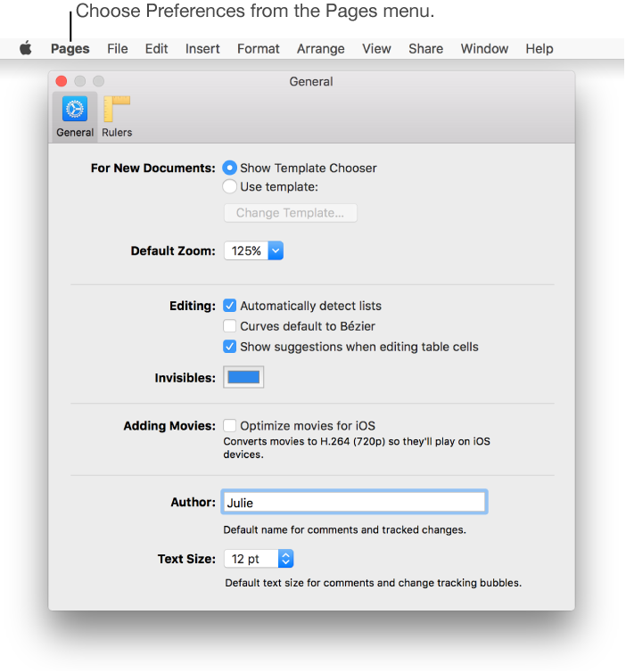
Task: Uncheck Automatically detect lists
Action: [230, 306]
